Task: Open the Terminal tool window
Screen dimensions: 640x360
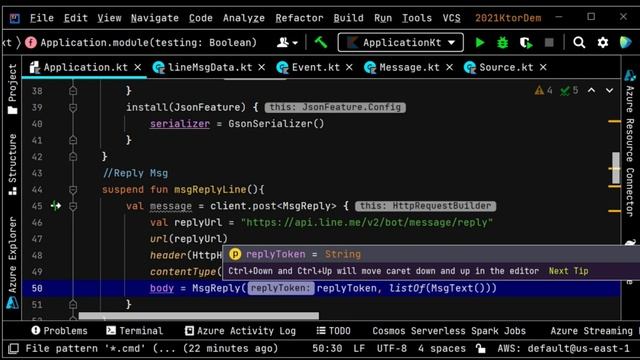Action: (134, 331)
